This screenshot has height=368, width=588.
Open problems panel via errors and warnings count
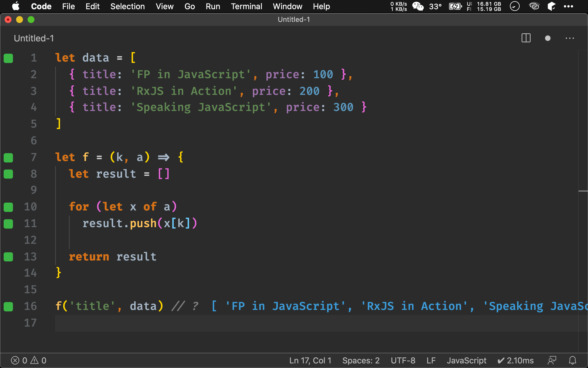click(28, 361)
